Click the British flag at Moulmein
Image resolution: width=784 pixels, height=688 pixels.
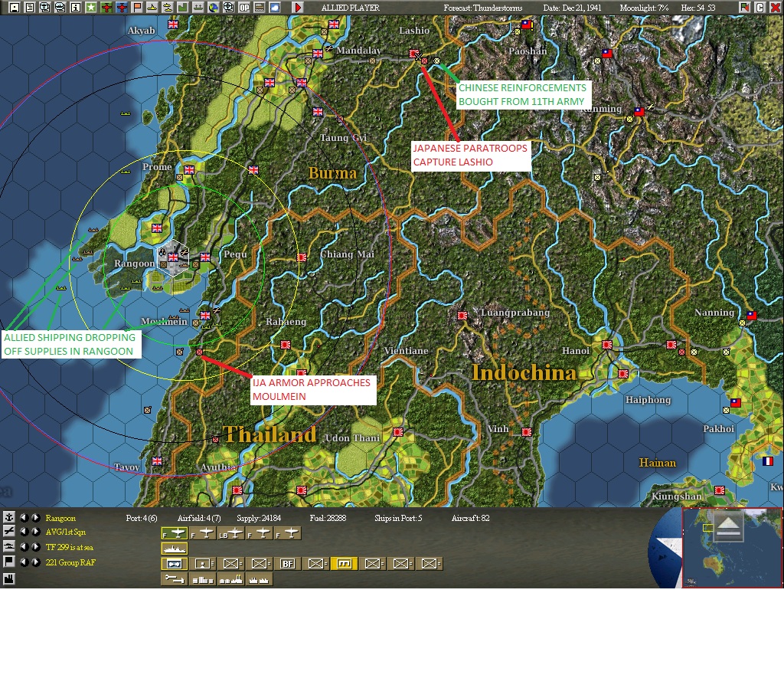[205, 315]
